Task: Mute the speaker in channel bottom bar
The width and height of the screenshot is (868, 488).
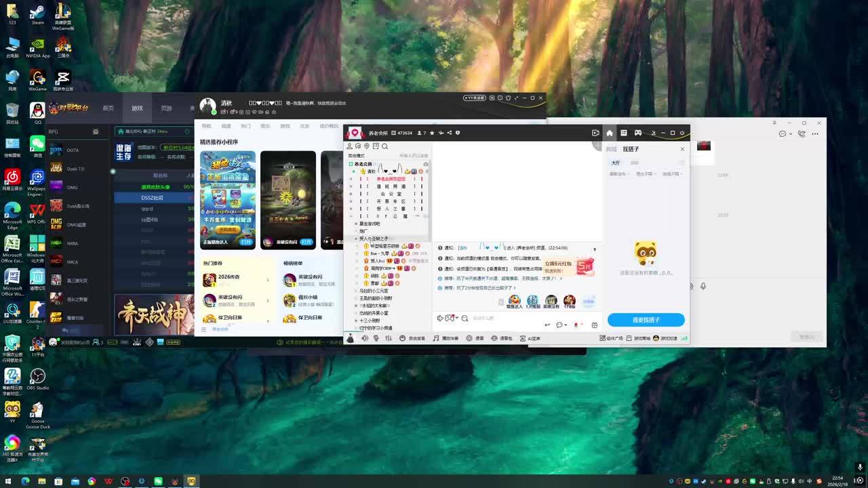Action: 365,338
